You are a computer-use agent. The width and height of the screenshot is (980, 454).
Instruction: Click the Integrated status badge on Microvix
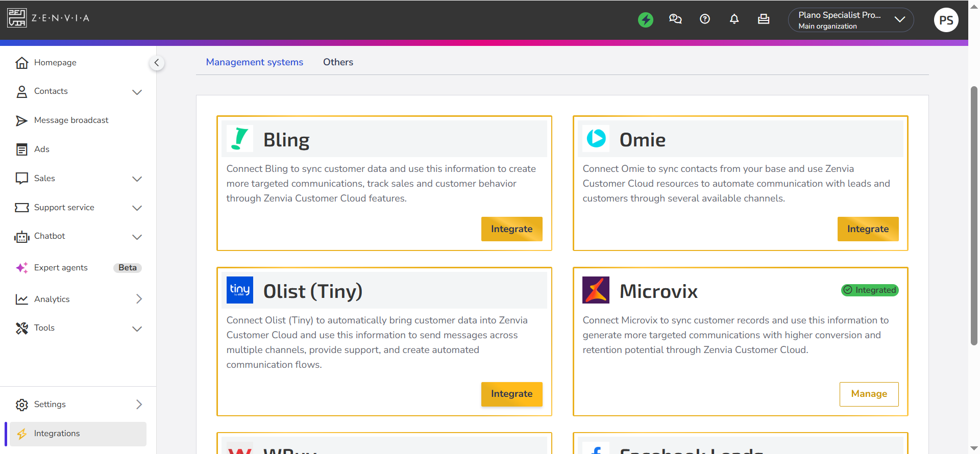pyautogui.click(x=870, y=290)
